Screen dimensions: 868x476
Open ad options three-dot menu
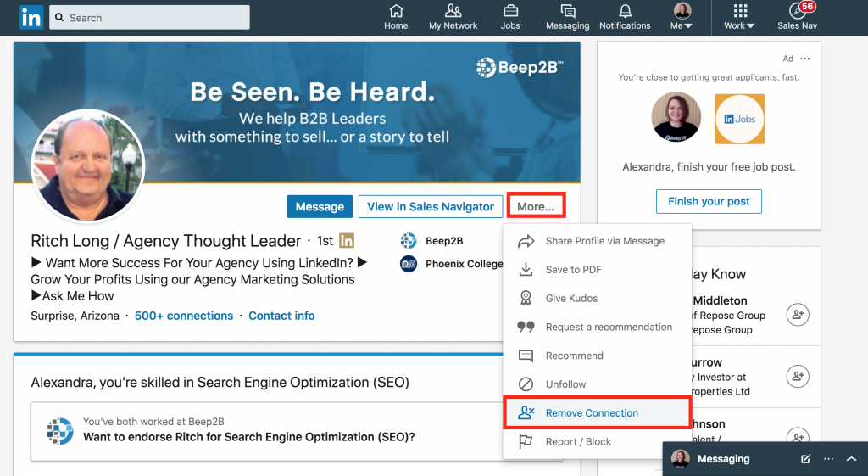pos(805,59)
